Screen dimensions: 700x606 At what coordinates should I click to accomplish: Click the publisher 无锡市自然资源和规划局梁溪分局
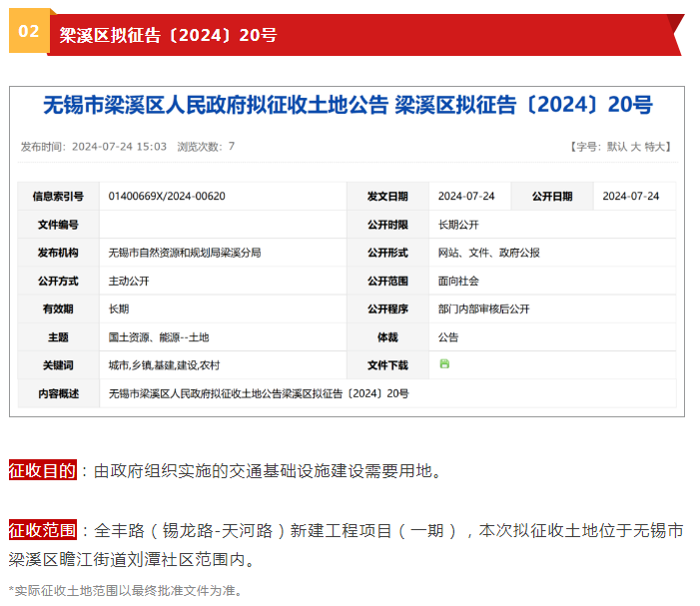point(185,253)
